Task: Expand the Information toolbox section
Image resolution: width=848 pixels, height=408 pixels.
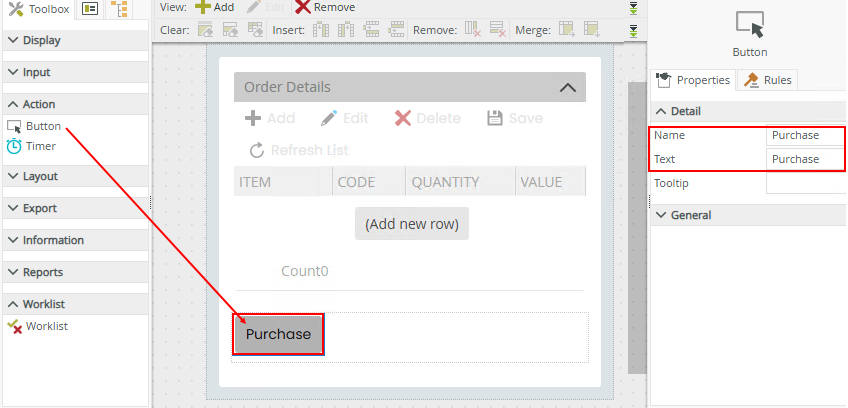Action: coord(75,240)
